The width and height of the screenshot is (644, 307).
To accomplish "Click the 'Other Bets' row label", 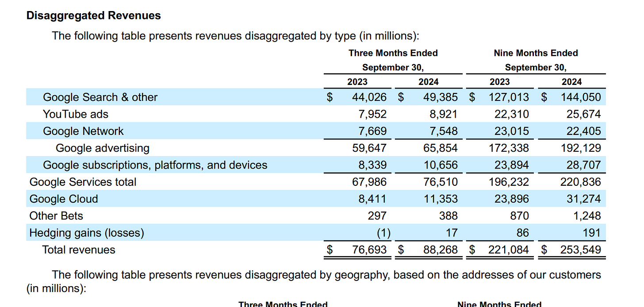I will pyautogui.click(x=56, y=216).
